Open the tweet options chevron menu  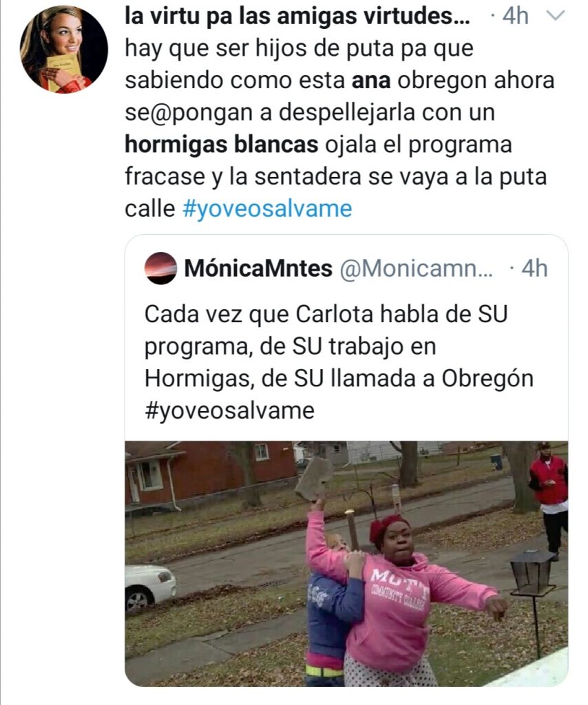pyautogui.click(x=555, y=17)
